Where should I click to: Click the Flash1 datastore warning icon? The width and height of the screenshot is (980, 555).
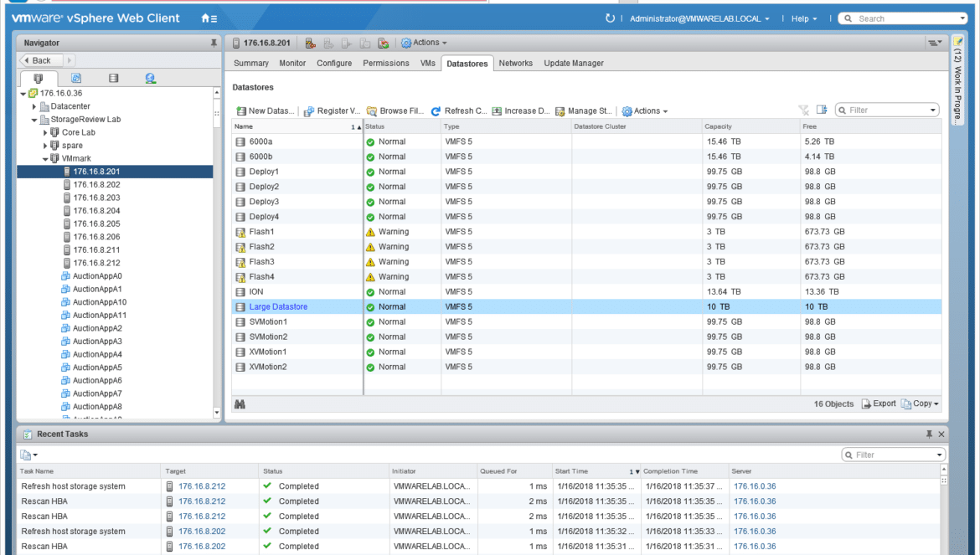point(370,232)
